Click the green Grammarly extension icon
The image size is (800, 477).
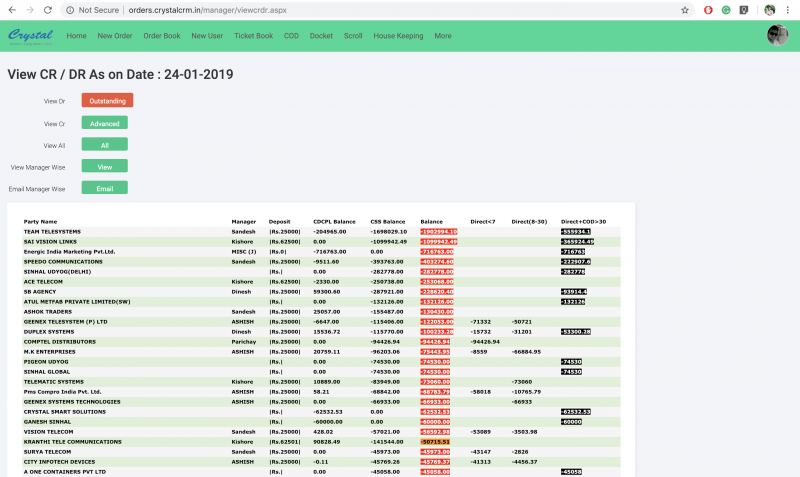click(726, 10)
